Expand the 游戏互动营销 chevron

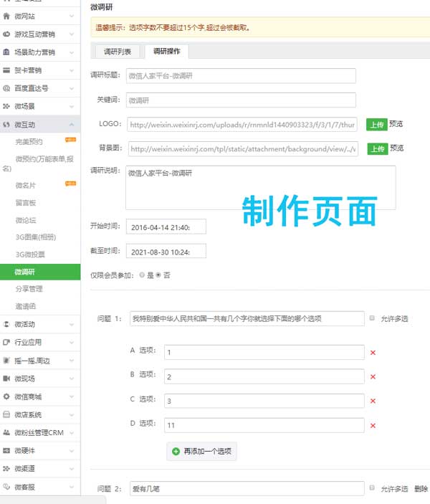[x=72, y=34]
